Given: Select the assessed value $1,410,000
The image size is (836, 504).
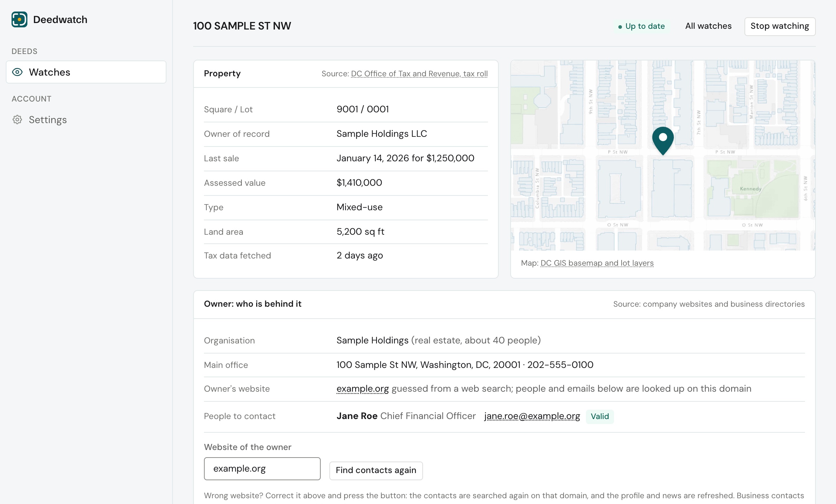Looking at the screenshot, I should 359,183.
